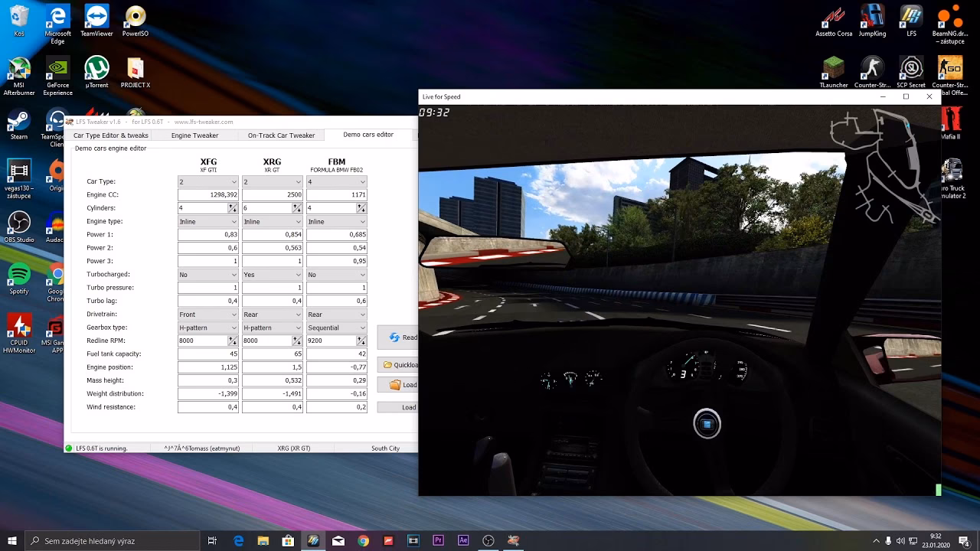
Task: Adjust the FBM Redline RPM spinner
Action: coord(361,341)
